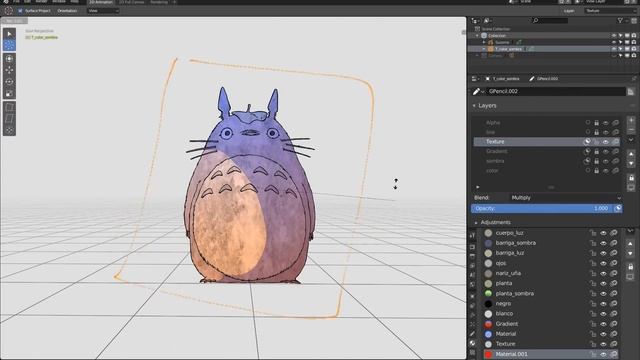Screen dimensions: 640x360
Task: Switch to Rendering workspace tab
Action: click(159, 2)
